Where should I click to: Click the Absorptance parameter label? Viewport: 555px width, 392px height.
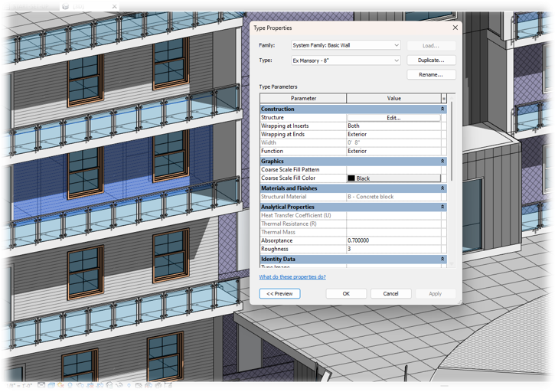(x=277, y=241)
